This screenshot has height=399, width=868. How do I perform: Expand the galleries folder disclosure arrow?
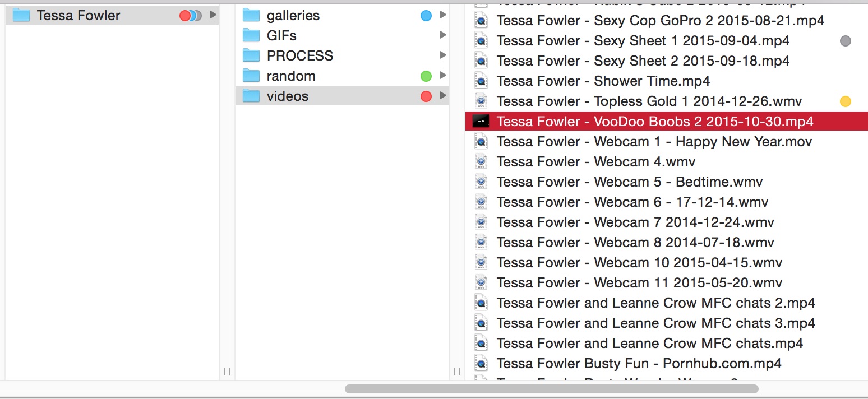click(442, 15)
